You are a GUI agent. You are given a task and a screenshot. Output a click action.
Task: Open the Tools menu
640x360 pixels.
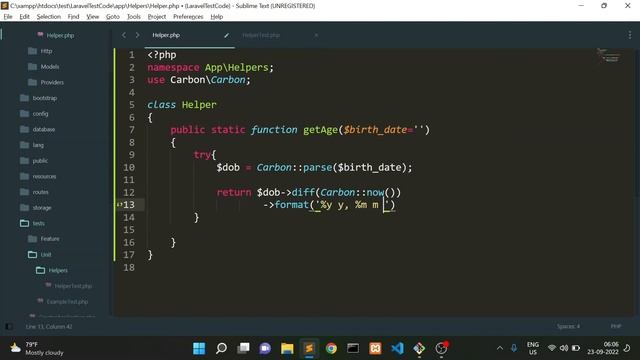[133, 17]
